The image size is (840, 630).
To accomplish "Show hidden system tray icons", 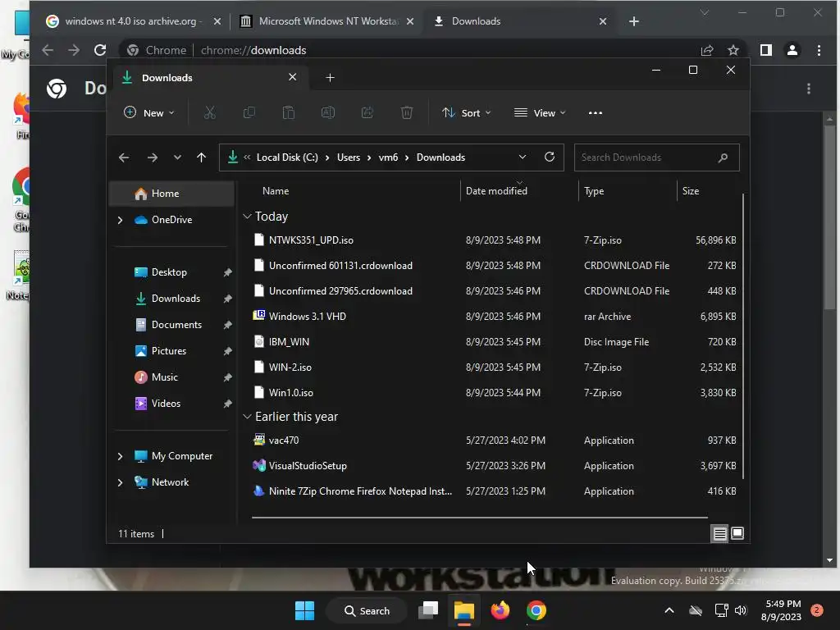I will pos(669,610).
